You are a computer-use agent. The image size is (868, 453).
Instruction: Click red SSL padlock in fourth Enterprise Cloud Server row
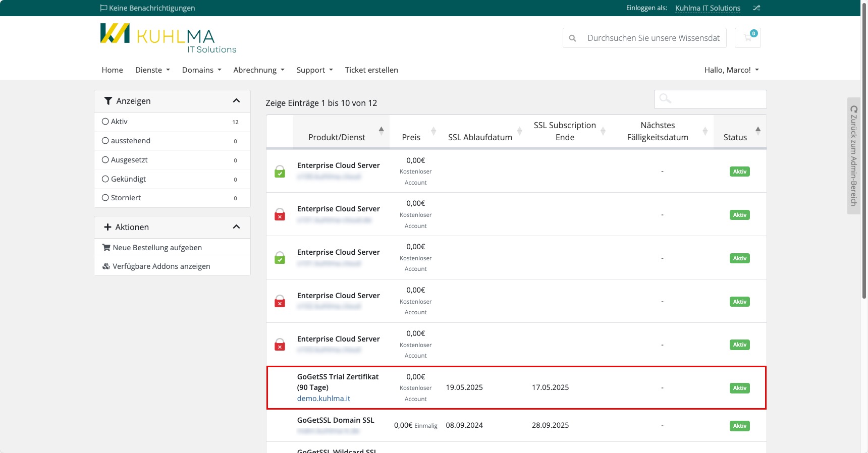(x=280, y=302)
